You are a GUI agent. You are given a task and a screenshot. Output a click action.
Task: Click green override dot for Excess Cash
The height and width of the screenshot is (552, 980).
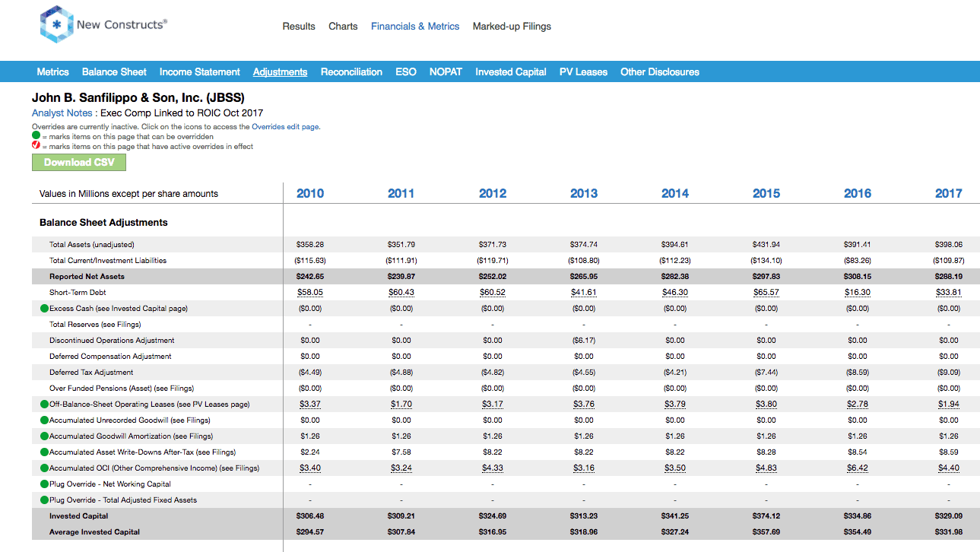[44, 309]
